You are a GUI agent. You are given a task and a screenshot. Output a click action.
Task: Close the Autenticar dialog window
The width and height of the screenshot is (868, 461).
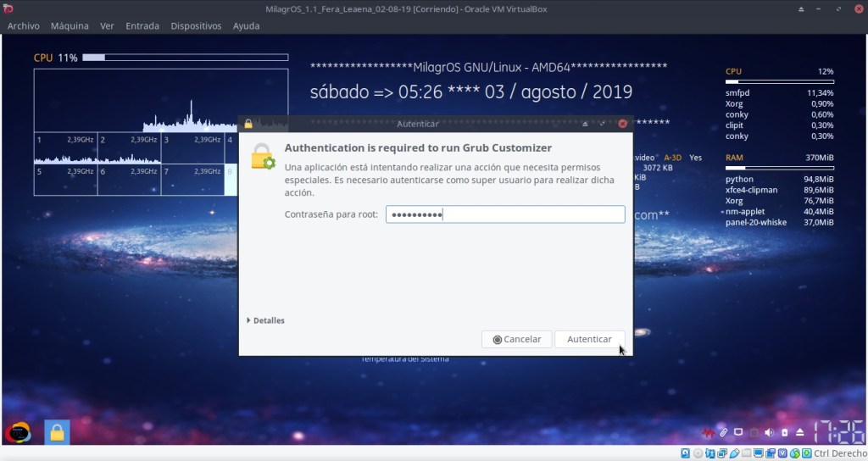tap(622, 124)
